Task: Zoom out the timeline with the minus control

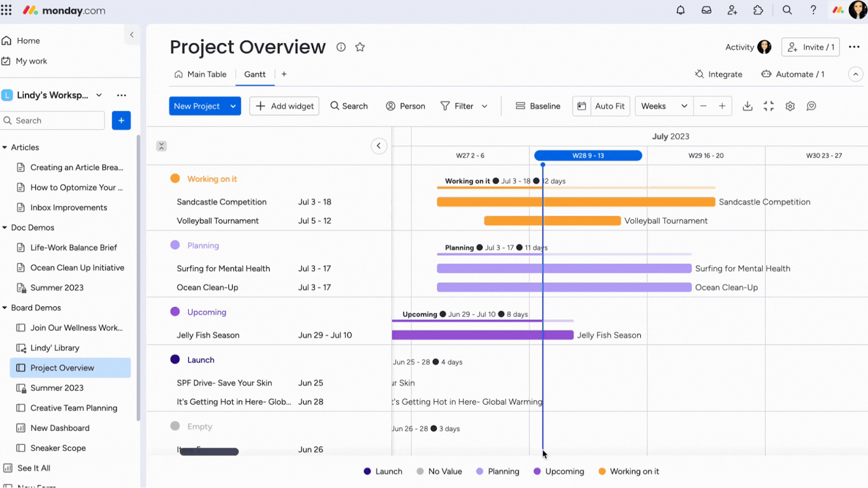Action: pyautogui.click(x=703, y=106)
